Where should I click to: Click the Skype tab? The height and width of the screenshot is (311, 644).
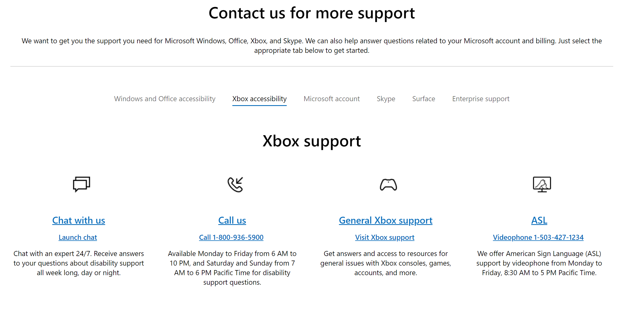pyautogui.click(x=386, y=98)
